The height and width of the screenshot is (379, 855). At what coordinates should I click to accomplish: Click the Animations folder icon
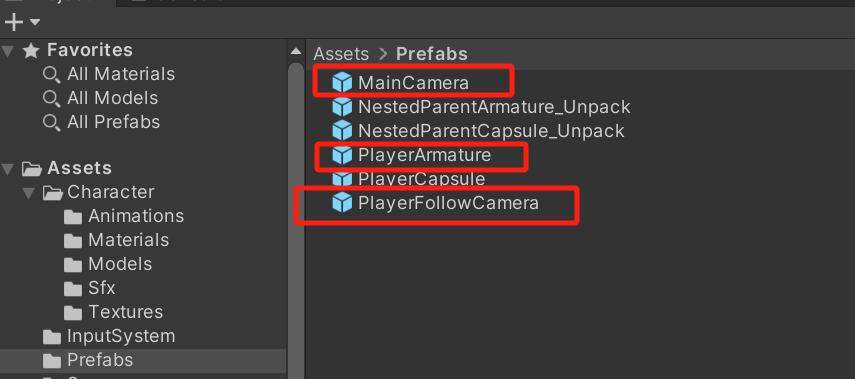[73, 216]
